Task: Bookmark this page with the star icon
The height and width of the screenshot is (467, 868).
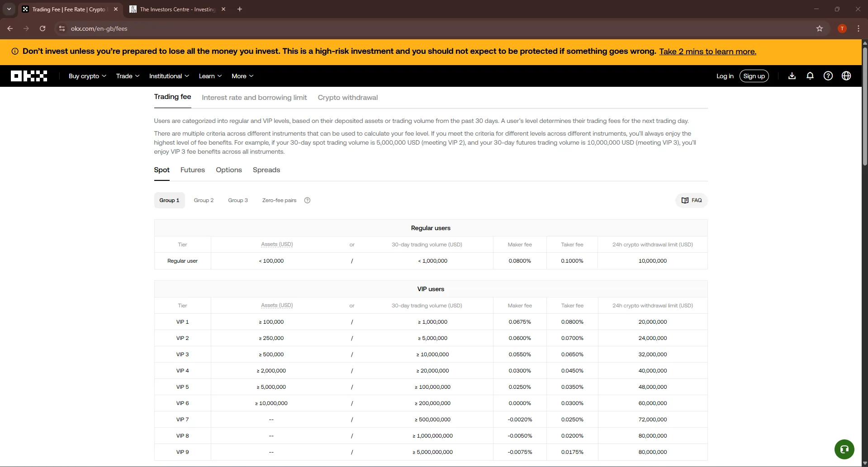Action: point(819,28)
